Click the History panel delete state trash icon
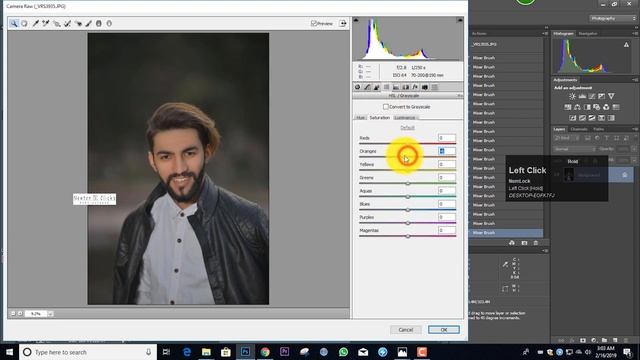 [x=536, y=243]
